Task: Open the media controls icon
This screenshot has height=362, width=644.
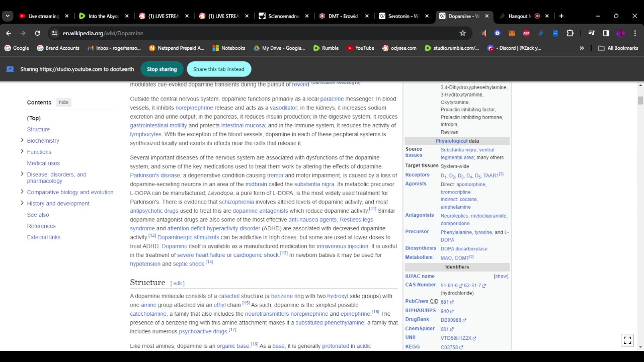Action: (592, 33)
